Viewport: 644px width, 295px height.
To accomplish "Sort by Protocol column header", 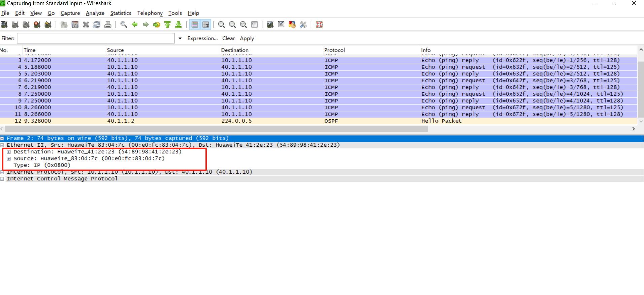I will click(372, 50).
